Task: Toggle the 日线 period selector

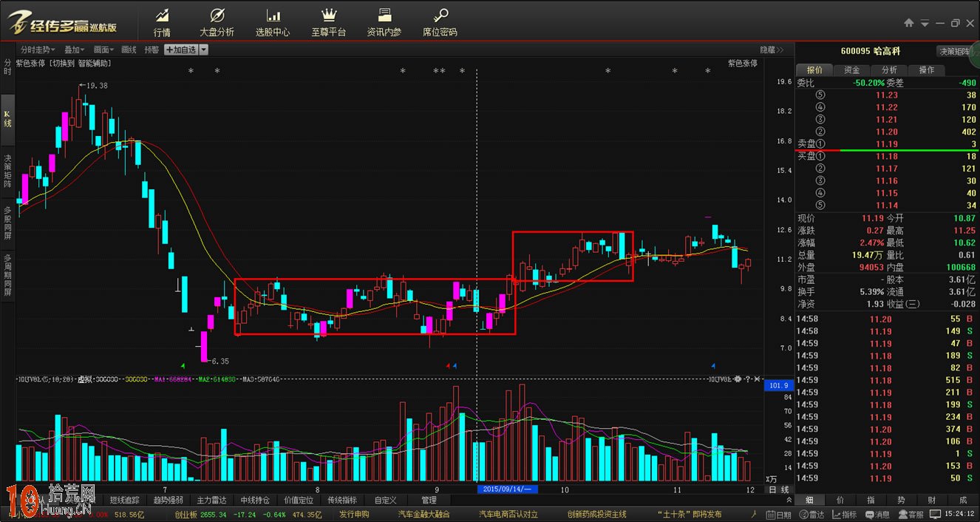Action: (x=778, y=489)
